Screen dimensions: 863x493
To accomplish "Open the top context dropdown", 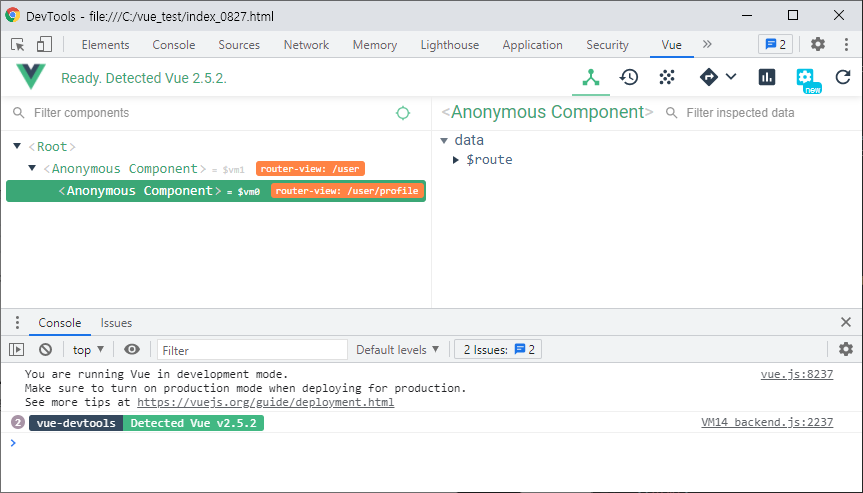I will [88, 350].
